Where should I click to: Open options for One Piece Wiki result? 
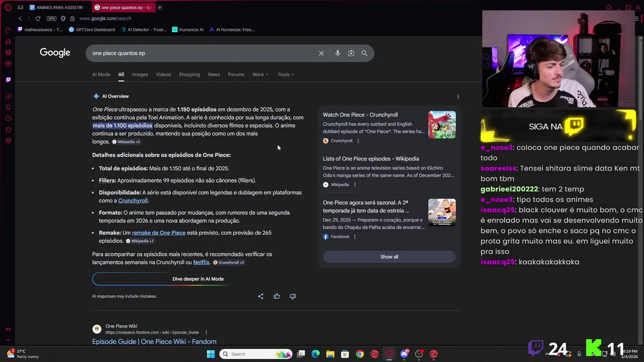(x=206, y=332)
